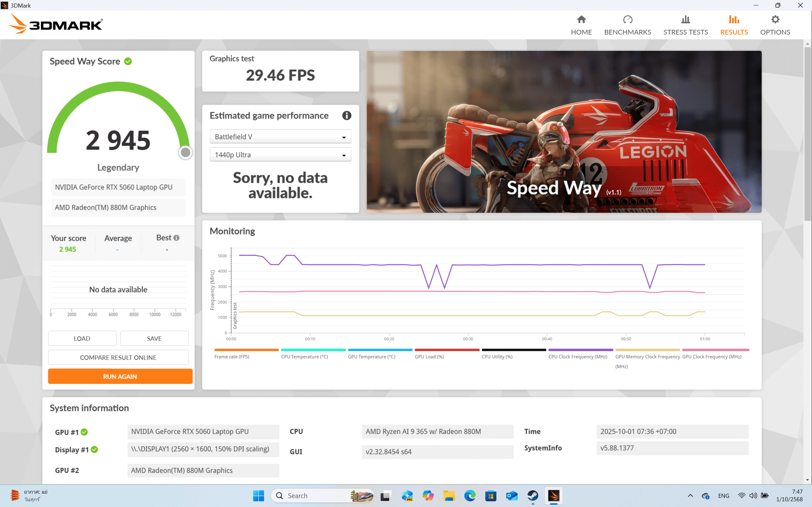812x507 pixels.
Task: Go to Benchmarks speedometer icon
Action: [x=627, y=20]
